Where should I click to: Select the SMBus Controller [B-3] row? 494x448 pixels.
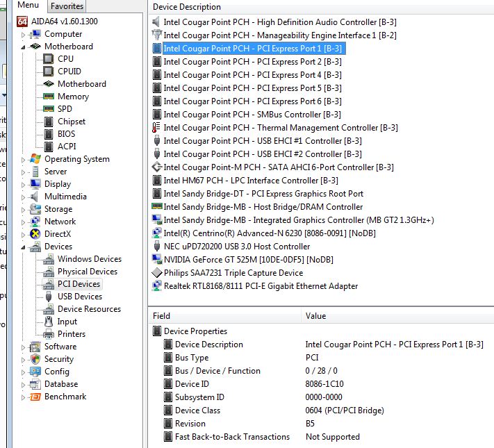coord(252,115)
